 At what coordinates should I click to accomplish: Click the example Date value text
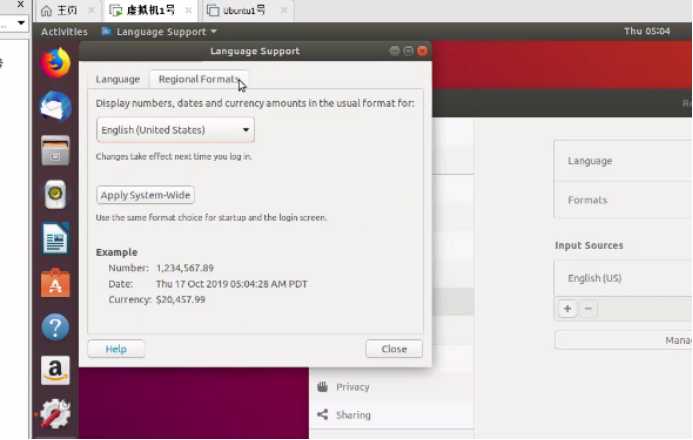pyautogui.click(x=231, y=284)
